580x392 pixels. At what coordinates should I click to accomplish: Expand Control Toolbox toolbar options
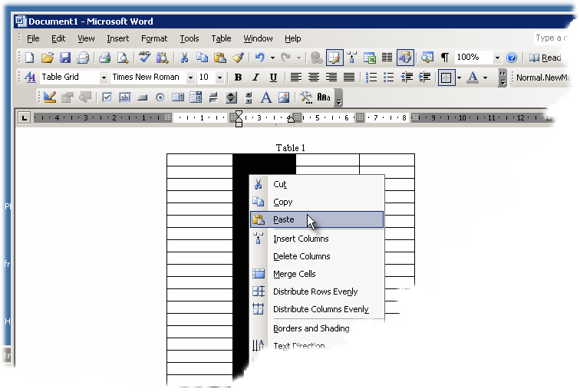tap(338, 98)
